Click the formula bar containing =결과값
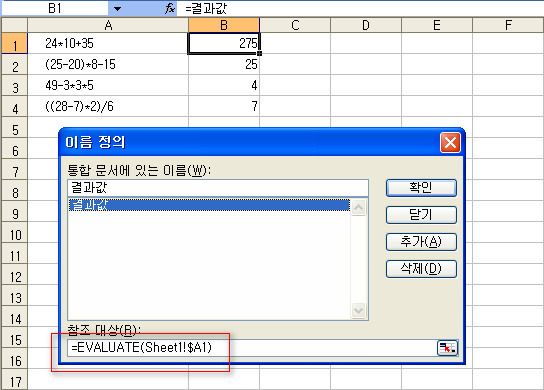Screen dimensions: 544x390 pyautogui.click(x=360, y=8)
